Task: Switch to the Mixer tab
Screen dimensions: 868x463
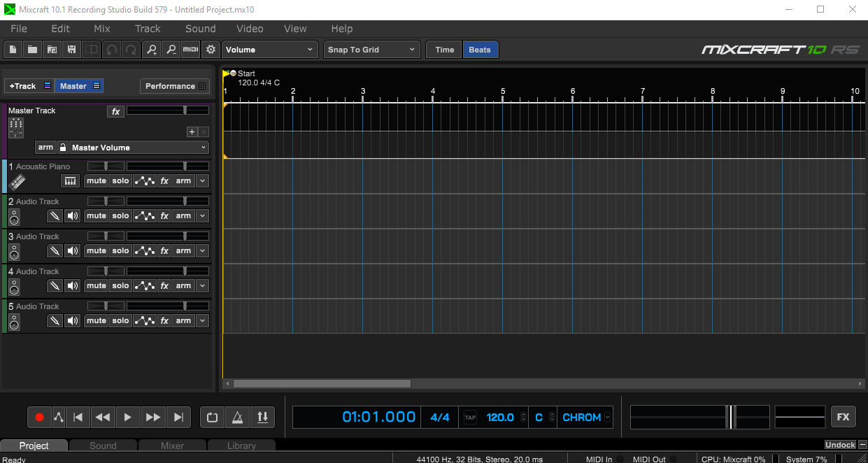Action: (x=172, y=446)
